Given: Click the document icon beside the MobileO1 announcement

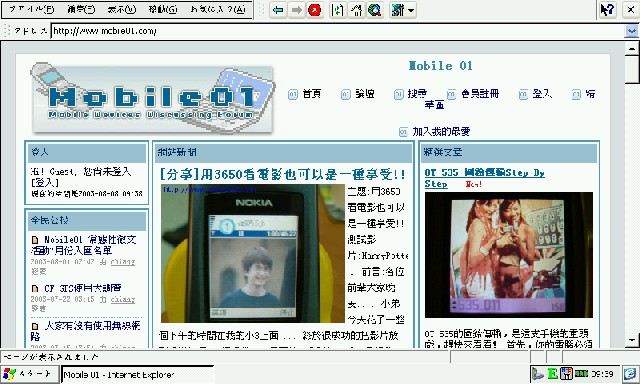Looking at the screenshot, I should [x=35, y=240].
